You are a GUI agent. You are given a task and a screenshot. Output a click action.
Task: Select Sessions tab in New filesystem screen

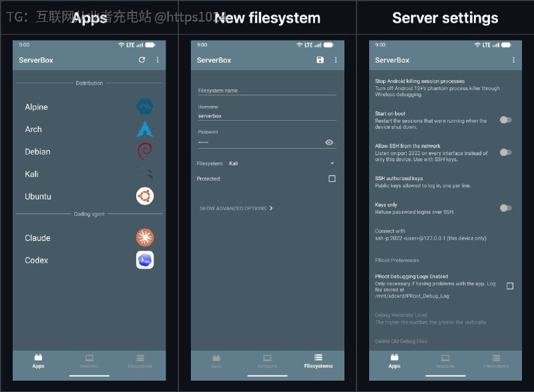click(268, 361)
